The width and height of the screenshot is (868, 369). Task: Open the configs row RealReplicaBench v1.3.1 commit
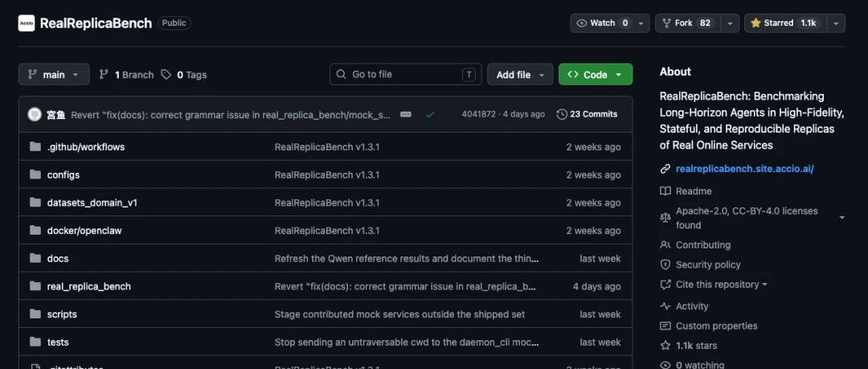pos(326,174)
